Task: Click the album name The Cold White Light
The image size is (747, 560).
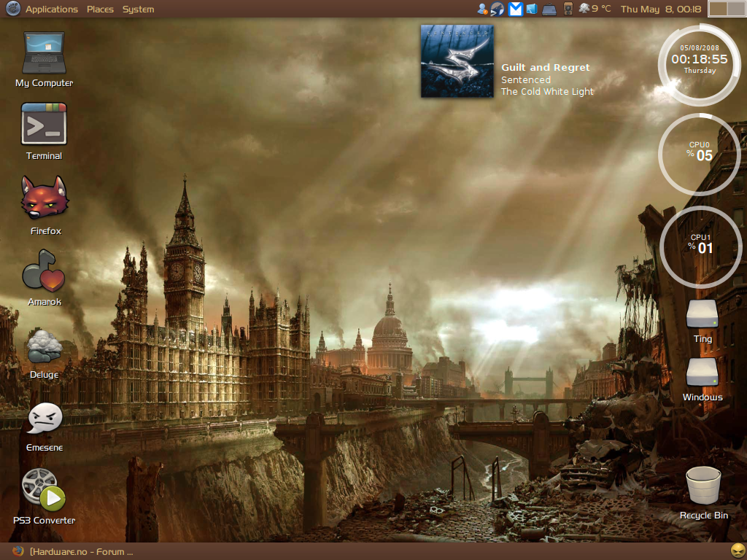Action: click(547, 91)
